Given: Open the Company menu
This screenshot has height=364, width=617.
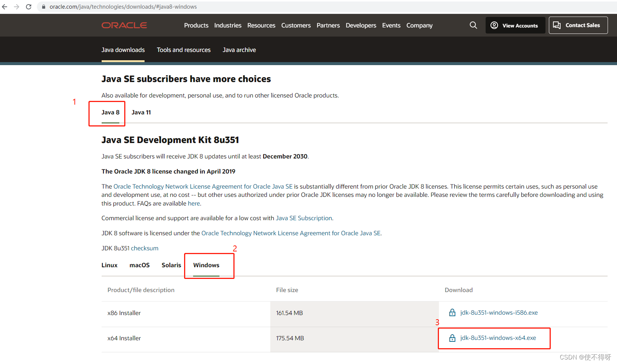Looking at the screenshot, I should click(419, 25).
